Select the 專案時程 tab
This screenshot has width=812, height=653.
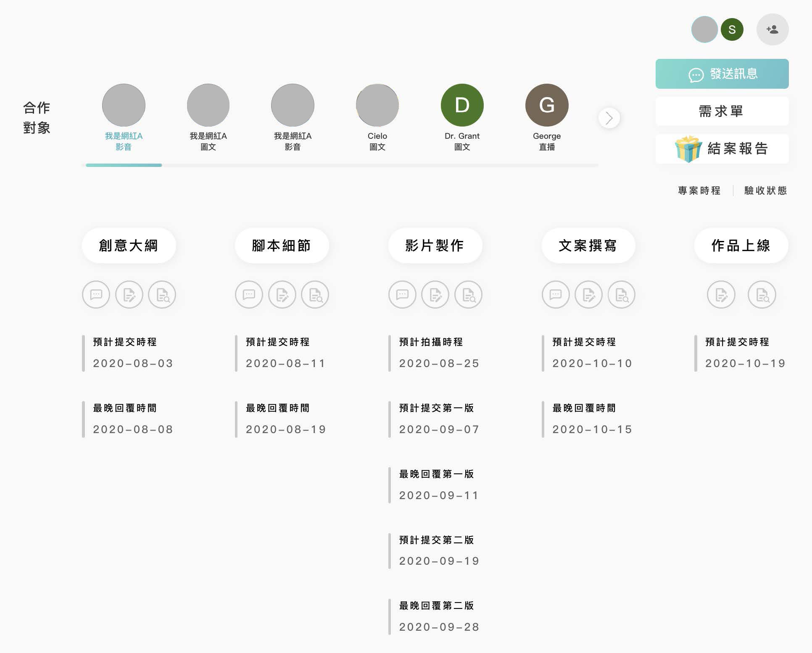[699, 190]
